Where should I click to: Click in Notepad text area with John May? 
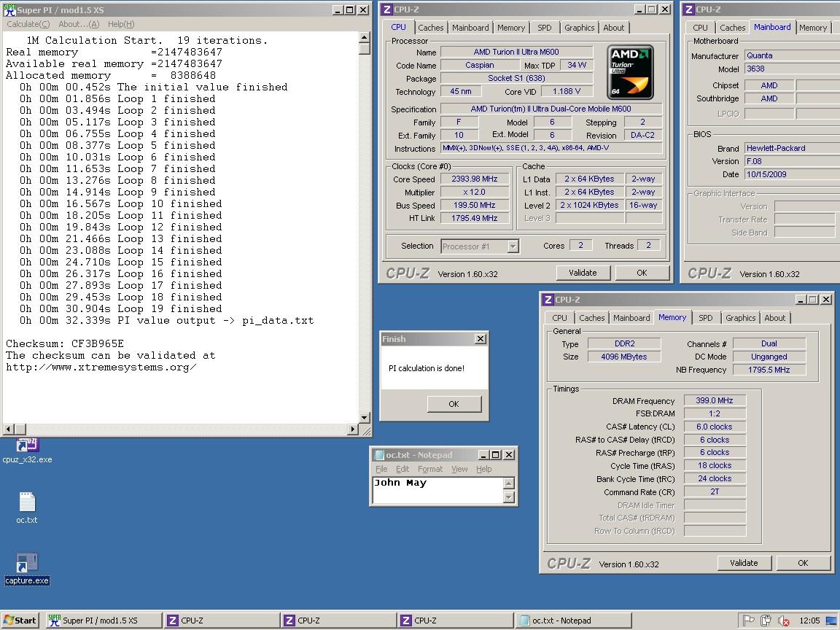tap(438, 490)
